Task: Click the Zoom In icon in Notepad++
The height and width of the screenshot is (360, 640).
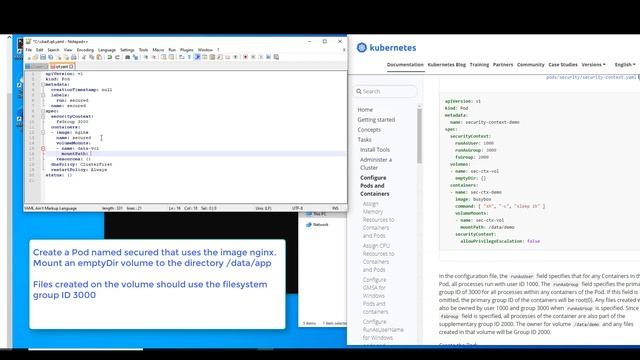Action: click(146, 57)
